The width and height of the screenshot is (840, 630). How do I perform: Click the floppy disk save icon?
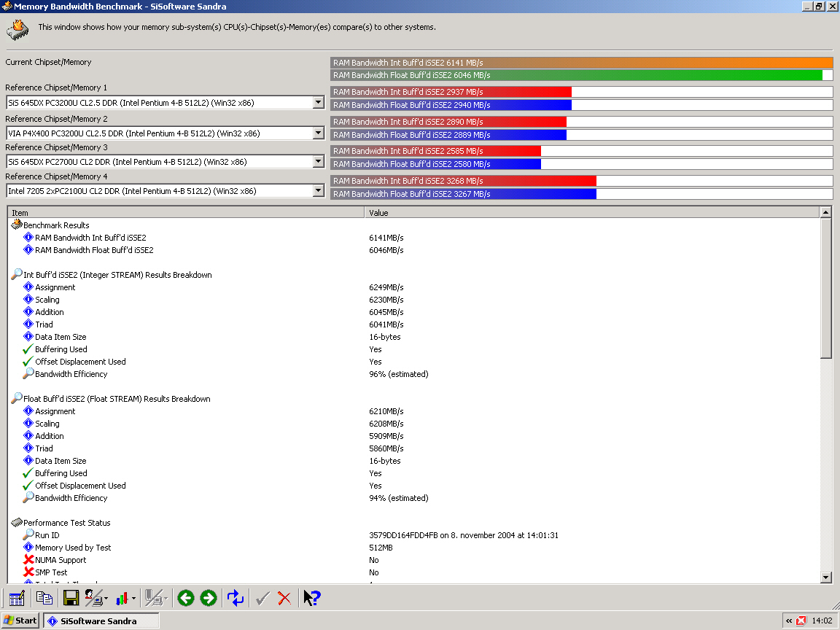pos(71,598)
